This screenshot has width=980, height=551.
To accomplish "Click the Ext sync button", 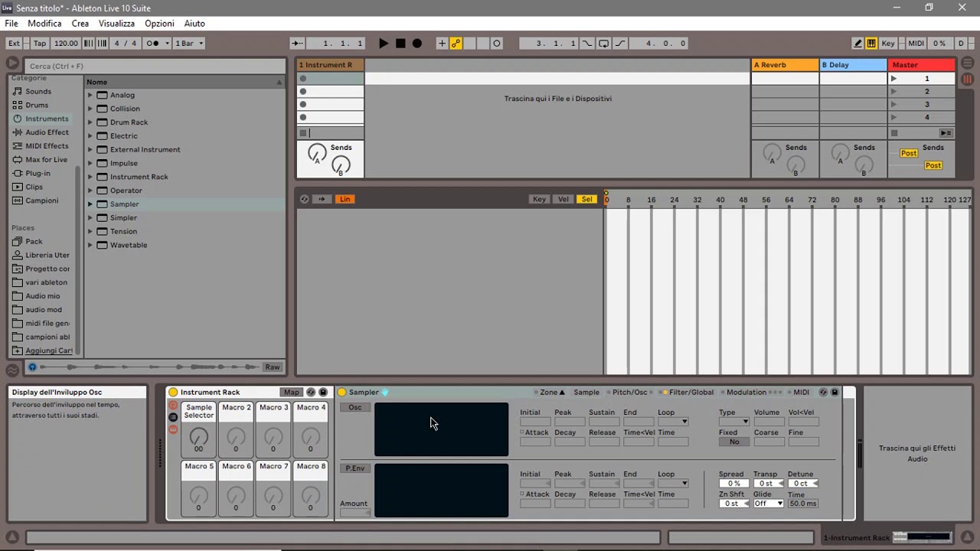I will [x=14, y=44].
